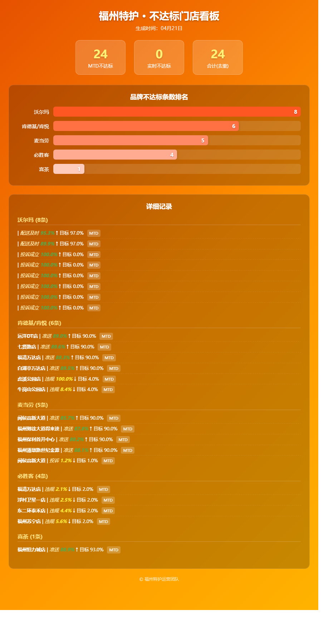Screen dimensions: 329x644
Task: Open the 七贤路店 record
Action: coord(159,347)
